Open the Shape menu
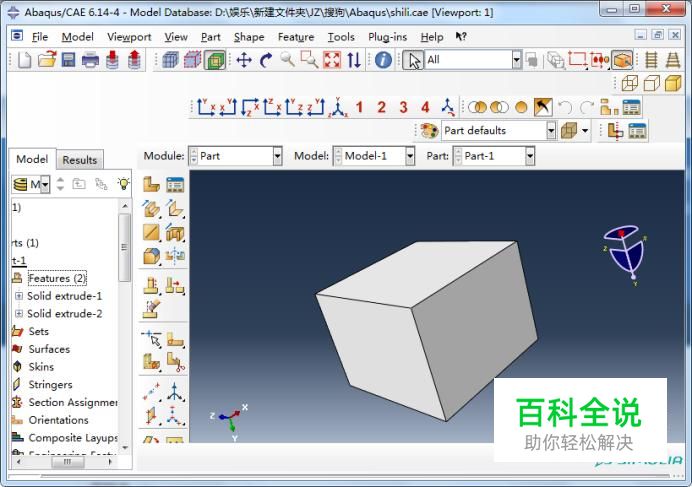Viewport: 692px width, 487px height. pyautogui.click(x=249, y=37)
